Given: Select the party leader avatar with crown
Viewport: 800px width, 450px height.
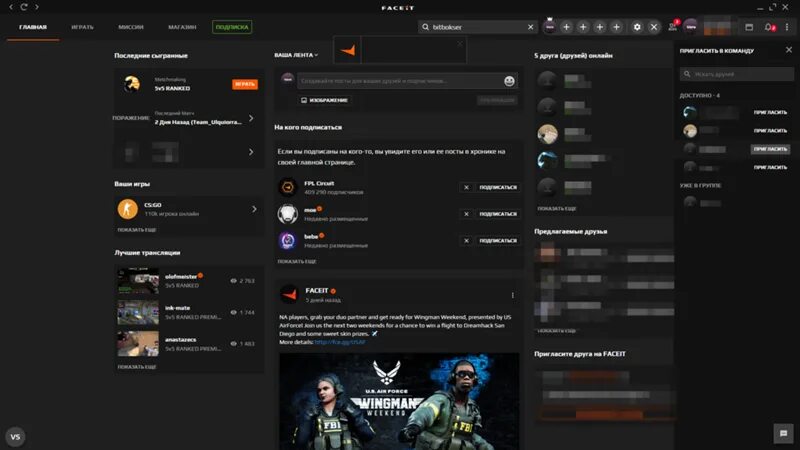Looking at the screenshot, I should 549,27.
